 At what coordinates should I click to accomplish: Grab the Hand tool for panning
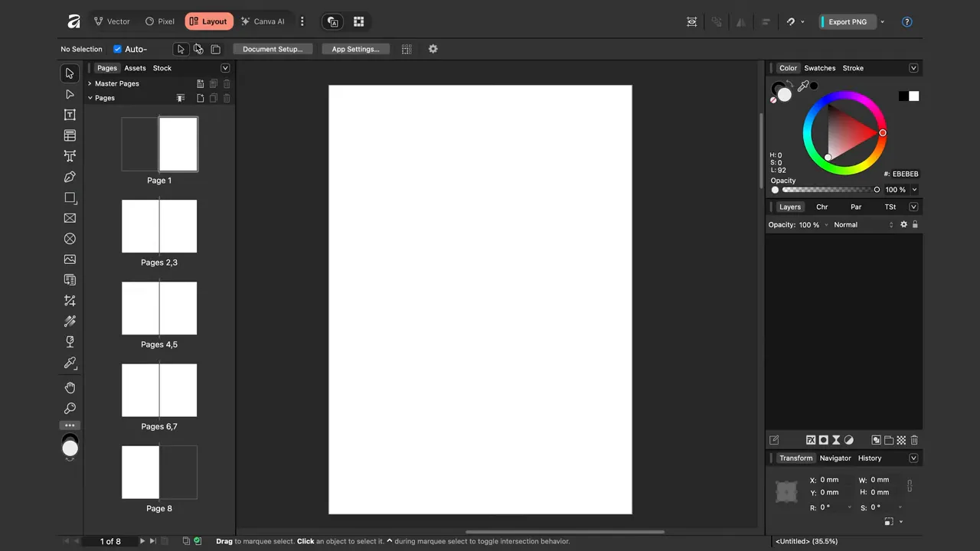(70, 387)
